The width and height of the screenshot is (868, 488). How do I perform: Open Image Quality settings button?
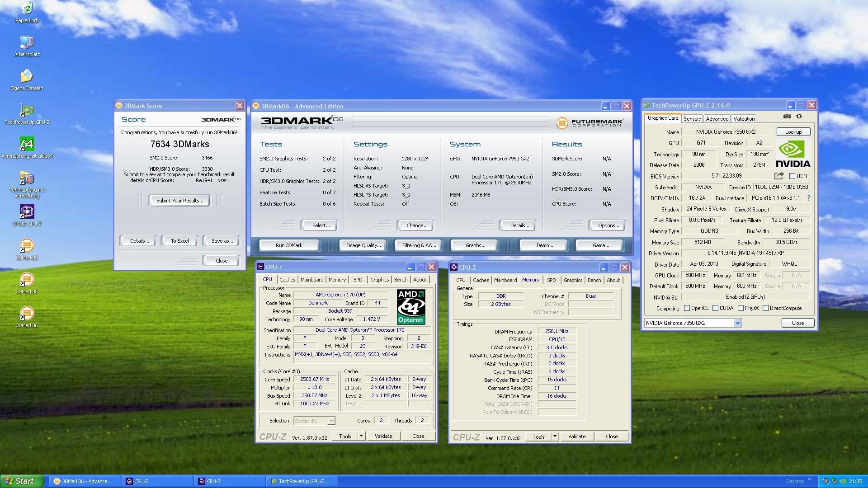pyautogui.click(x=363, y=245)
